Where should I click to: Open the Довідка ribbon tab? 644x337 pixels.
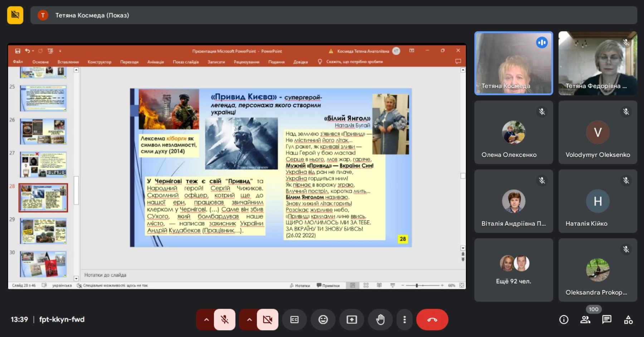coord(301,62)
